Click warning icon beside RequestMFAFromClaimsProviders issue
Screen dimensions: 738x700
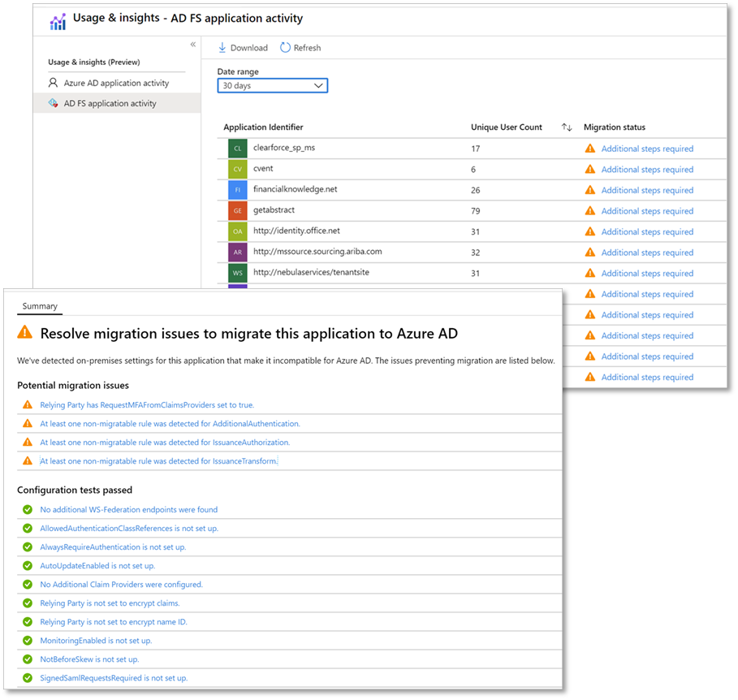point(28,405)
